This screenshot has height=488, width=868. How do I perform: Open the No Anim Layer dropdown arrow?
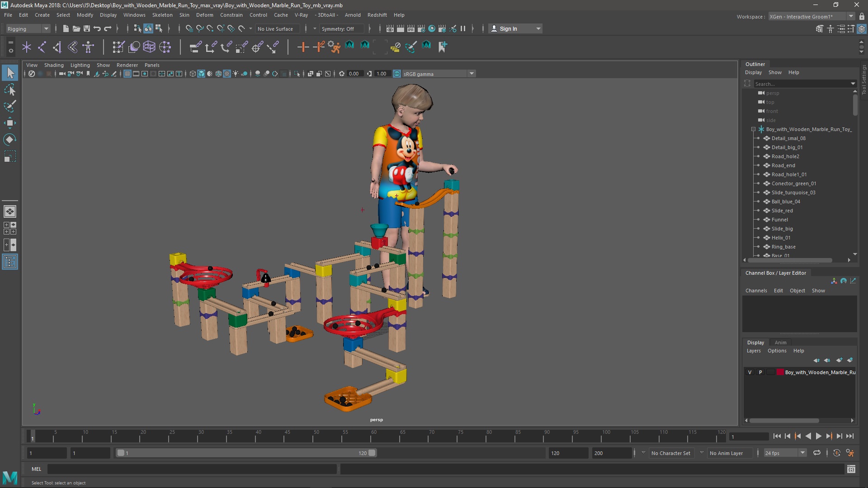pos(702,452)
